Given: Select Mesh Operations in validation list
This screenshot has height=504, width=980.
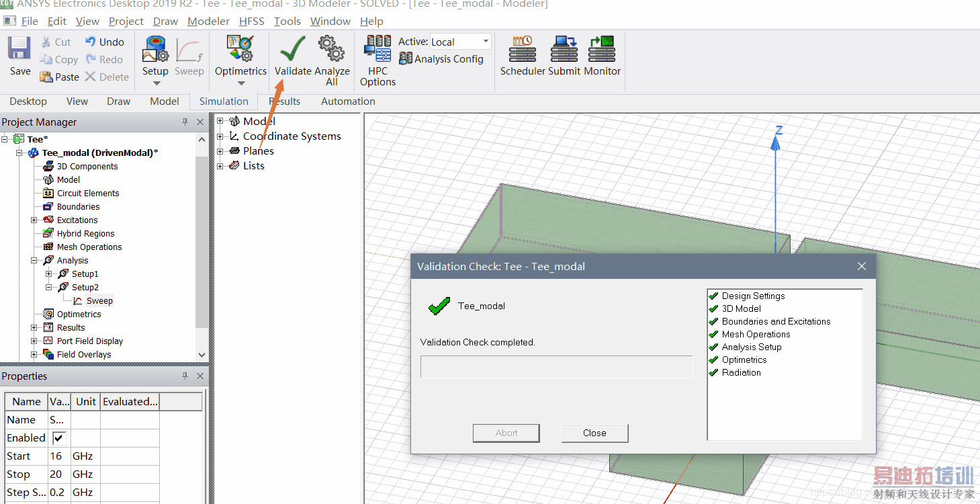Looking at the screenshot, I should [x=756, y=334].
